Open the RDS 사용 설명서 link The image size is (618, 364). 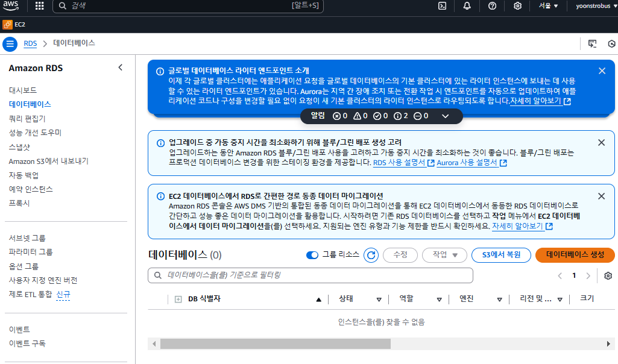click(403, 163)
